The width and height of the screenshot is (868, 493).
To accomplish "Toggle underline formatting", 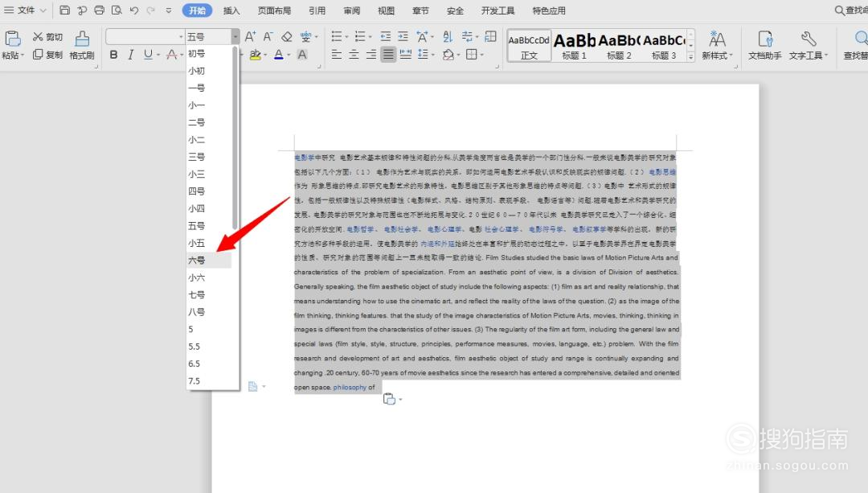I will coord(148,54).
